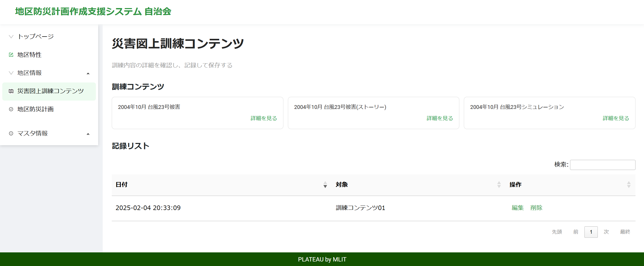Click the edit icon beside 地区特性
The image size is (644, 266).
click(x=11, y=55)
